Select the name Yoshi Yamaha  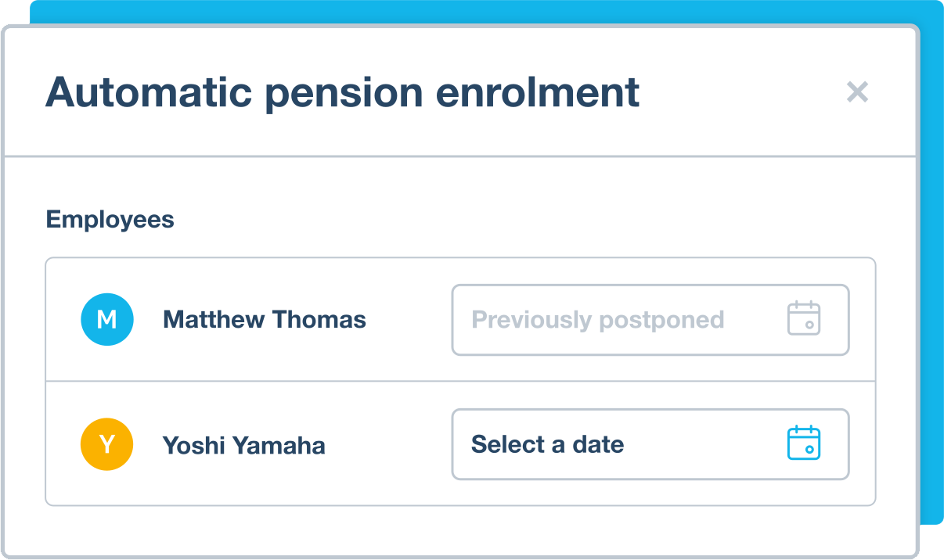click(x=243, y=444)
